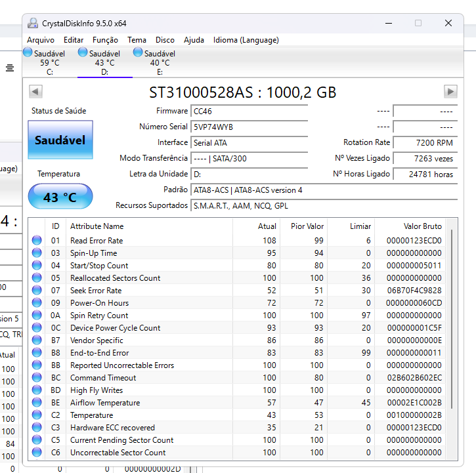Click status orb for Temperature attribute C2

coord(37,415)
